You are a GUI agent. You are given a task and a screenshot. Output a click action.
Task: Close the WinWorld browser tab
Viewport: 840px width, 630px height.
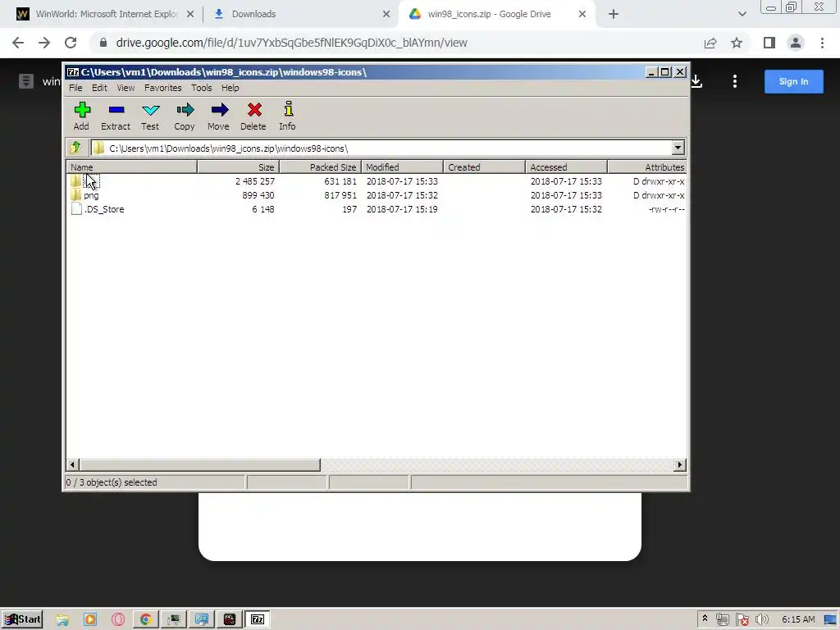pyautogui.click(x=190, y=15)
